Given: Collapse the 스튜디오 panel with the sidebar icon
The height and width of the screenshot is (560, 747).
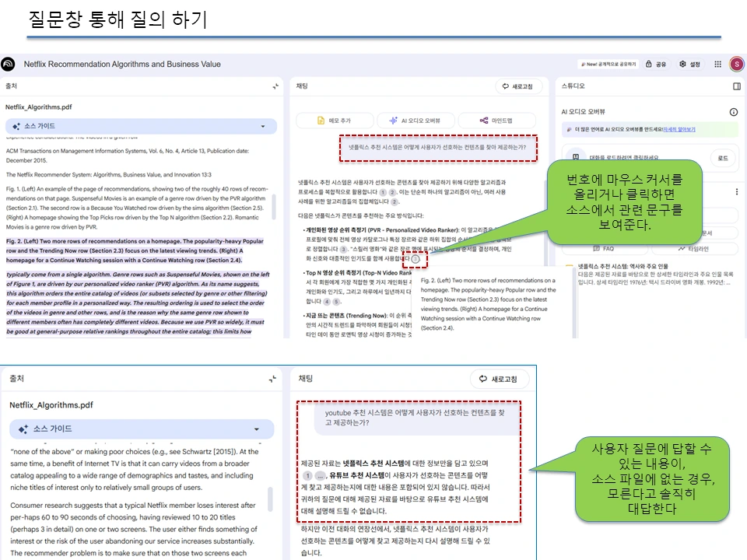Looking at the screenshot, I should (737, 86).
